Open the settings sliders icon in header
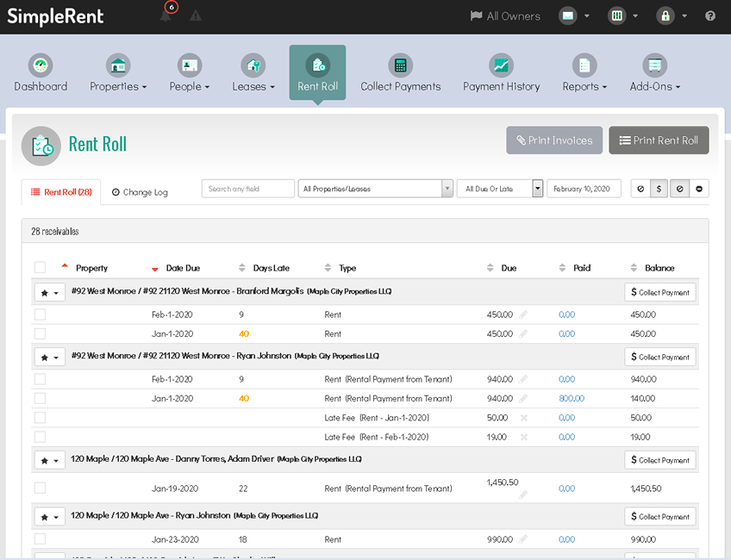The image size is (731, 560). (x=617, y=16)
